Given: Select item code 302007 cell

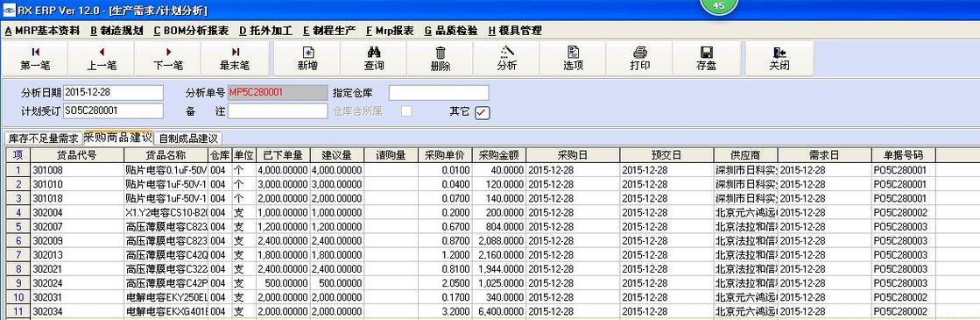Looking at the screenshot, I should (x=77, y=227).
